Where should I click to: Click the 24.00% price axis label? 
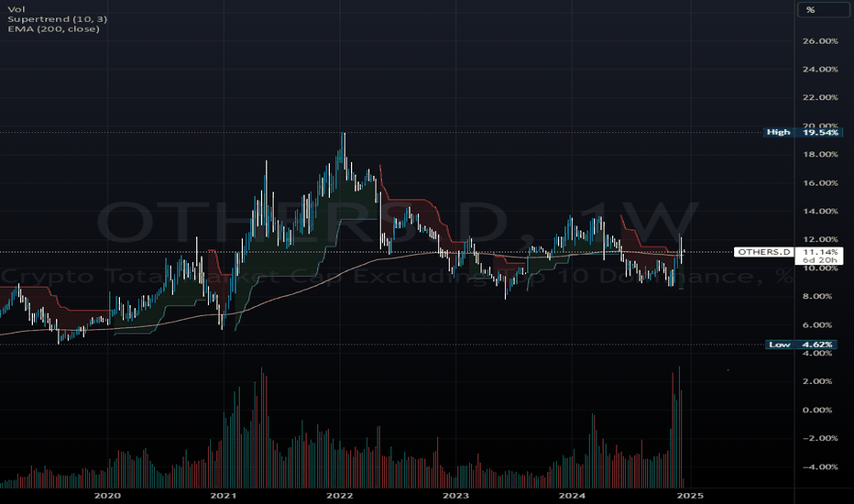[x=820, y=70]
